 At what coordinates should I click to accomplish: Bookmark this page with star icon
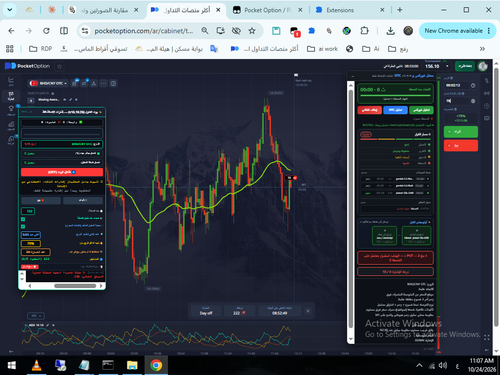(252, 31)
